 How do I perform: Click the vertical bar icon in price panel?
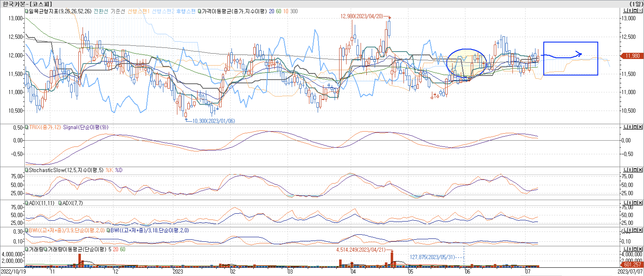pyautogui.click(x=630, y=11)
